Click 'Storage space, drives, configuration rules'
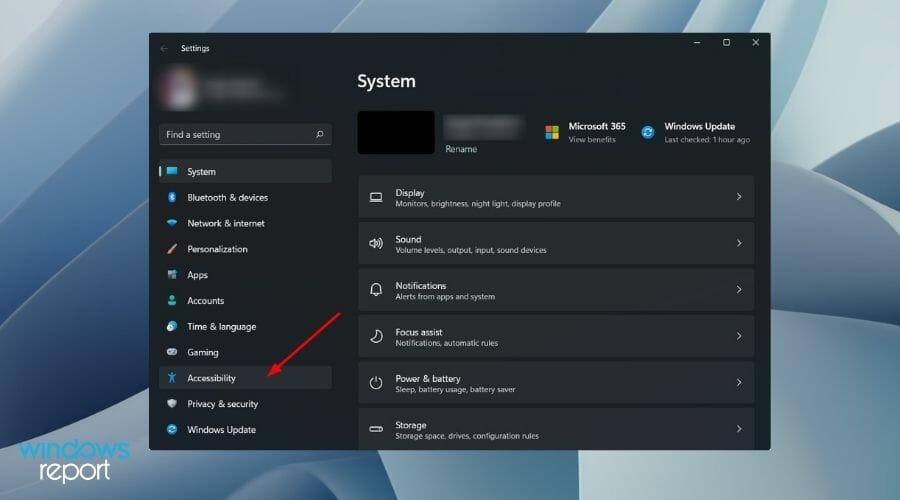Image resolution: width=900 pixels, height=500 pixels. pos(467,436)
